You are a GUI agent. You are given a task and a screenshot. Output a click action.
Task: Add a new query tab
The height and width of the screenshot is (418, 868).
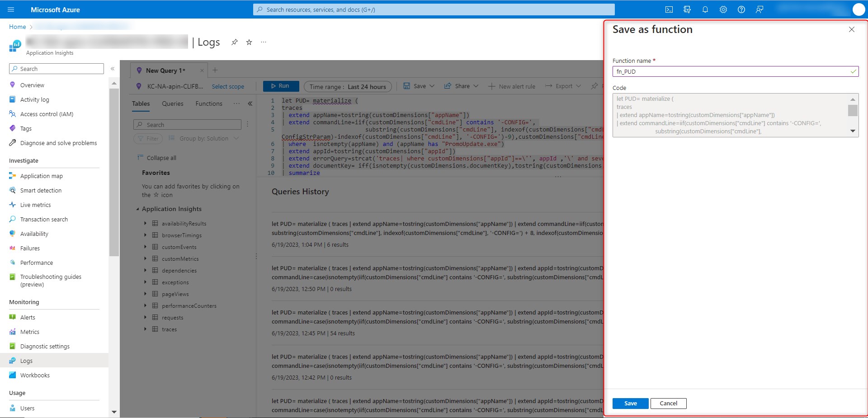pyautogui.click(x=215, y=70)
